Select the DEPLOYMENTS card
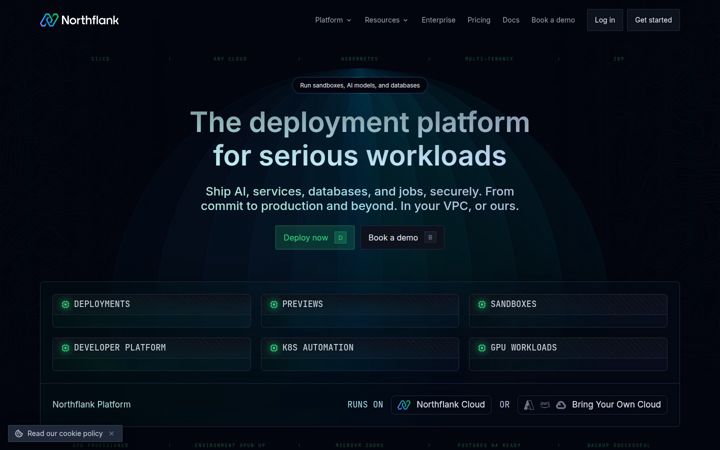The image size is (720, 450). 152,310
